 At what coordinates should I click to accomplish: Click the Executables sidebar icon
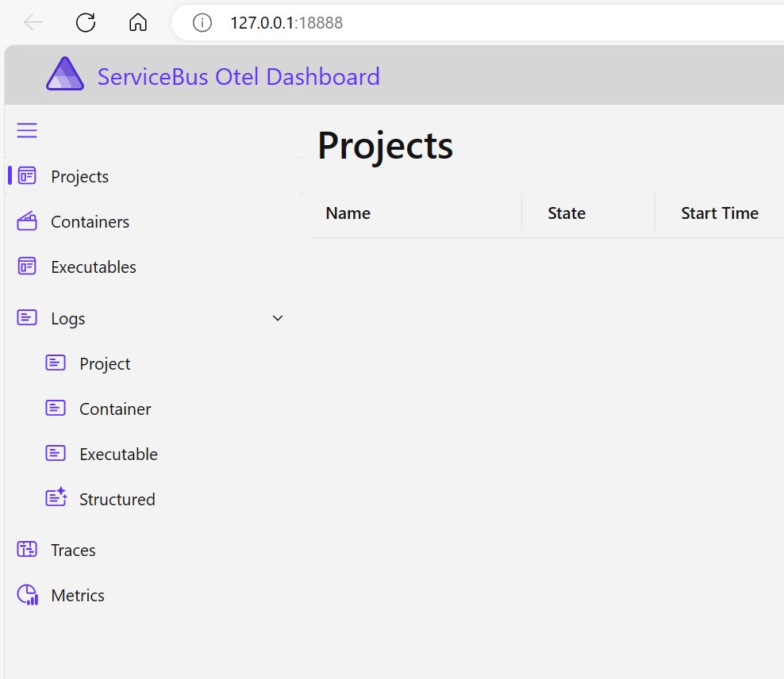coord(26,267)
